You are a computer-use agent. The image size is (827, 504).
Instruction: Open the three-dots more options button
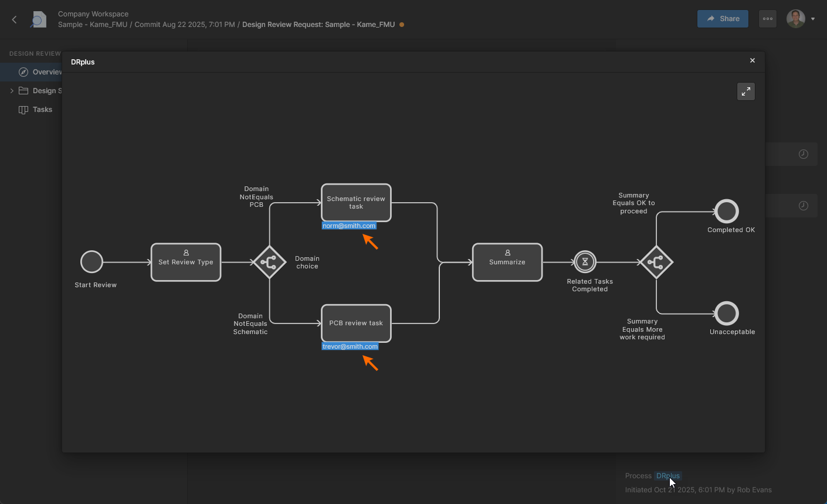point(768,19)
